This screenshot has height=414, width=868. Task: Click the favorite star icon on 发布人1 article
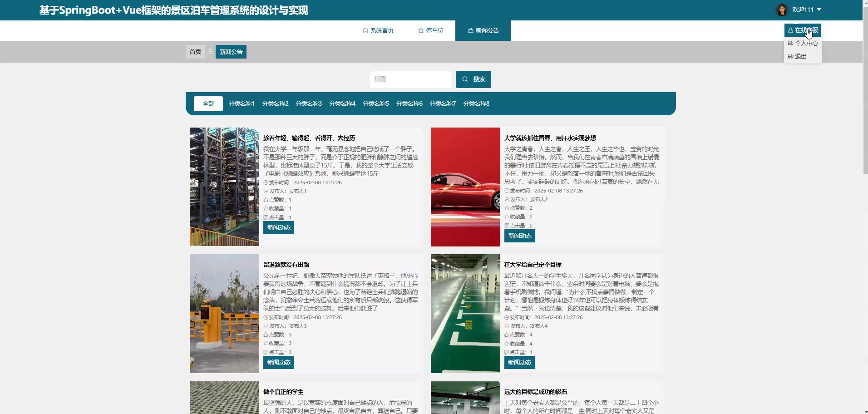266,209
